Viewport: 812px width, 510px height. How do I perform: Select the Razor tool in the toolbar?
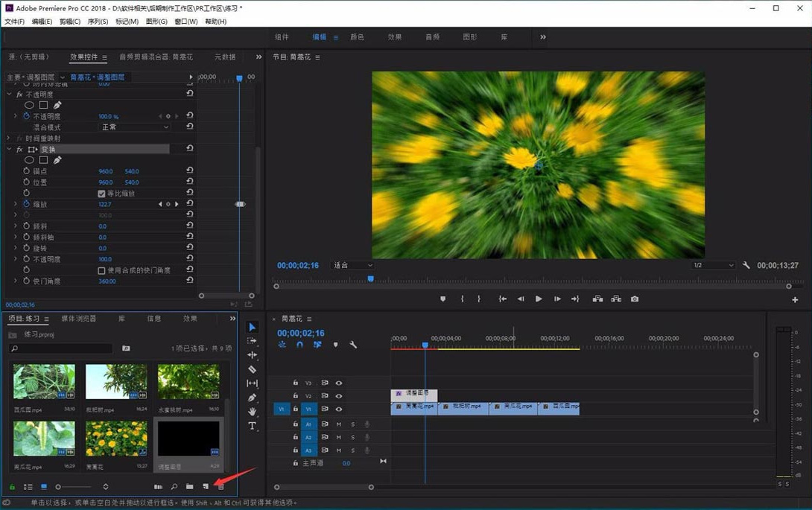[252, 369]
